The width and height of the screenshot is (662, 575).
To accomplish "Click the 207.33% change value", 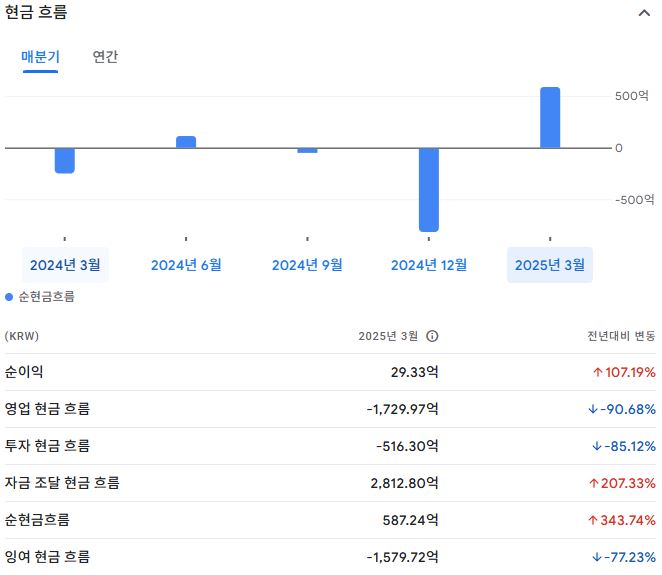I will click(622, 483).
